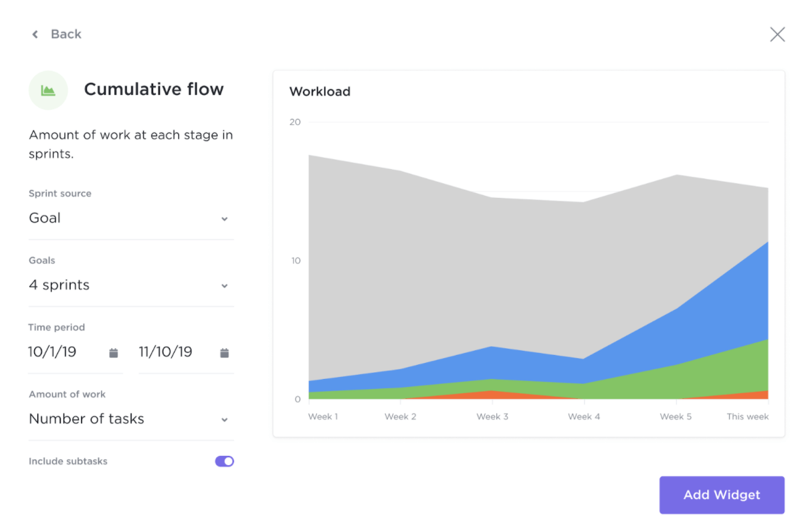
Task: Close the widget dialog with X
Action: pyautogui.click(x=777, y=35)
